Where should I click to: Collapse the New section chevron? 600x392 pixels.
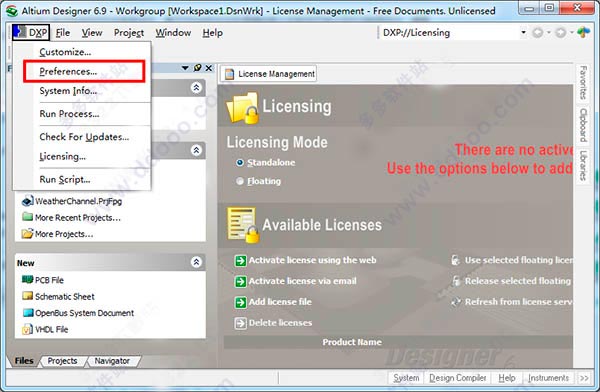pyautogui.click(x=196, y=262)
